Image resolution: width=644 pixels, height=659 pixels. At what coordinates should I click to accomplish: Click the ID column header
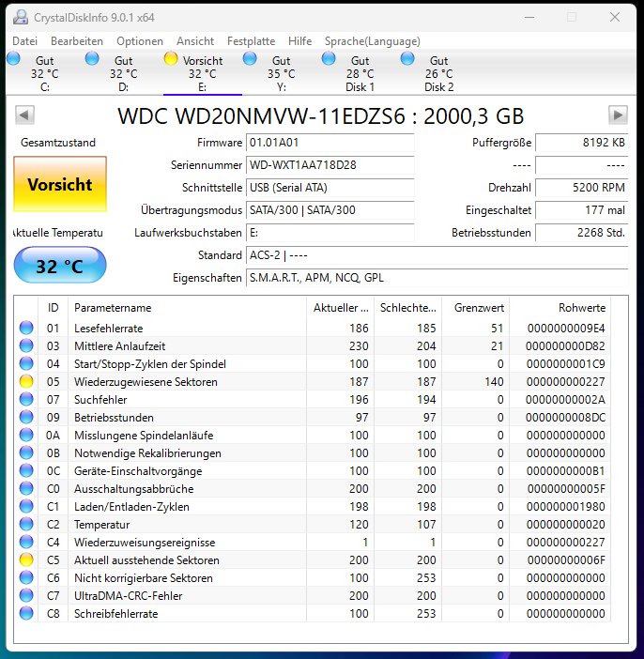[x=53, y=308]
